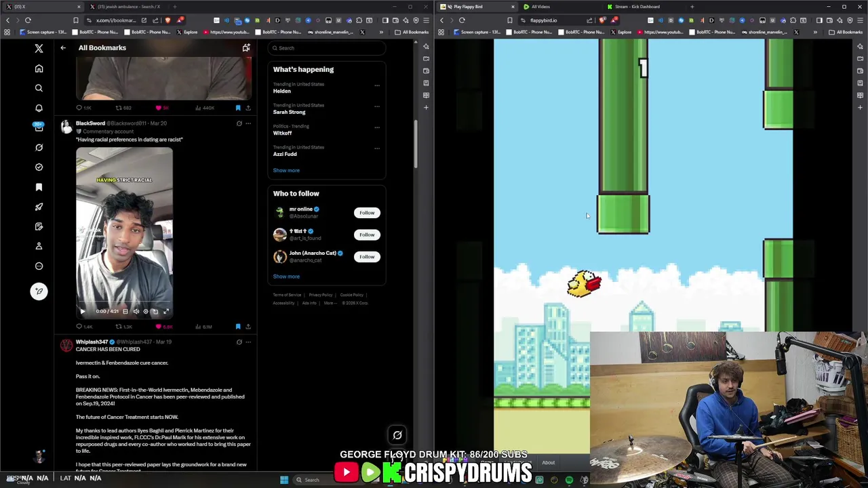Open Terms of Service footer link
Screen dimensions: 868x488
pyautogui.click(x=287, y=295)
